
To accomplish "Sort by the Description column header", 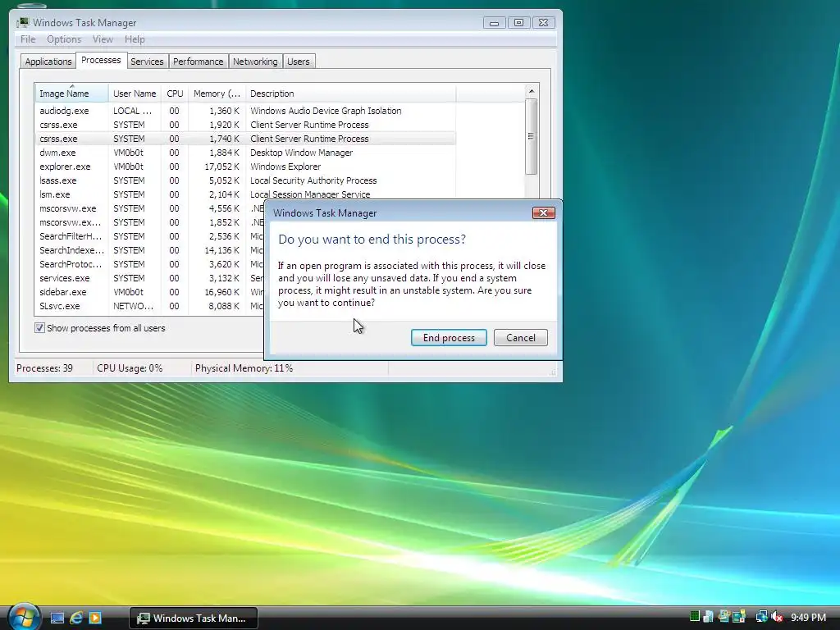I will [x=351, y=94].
